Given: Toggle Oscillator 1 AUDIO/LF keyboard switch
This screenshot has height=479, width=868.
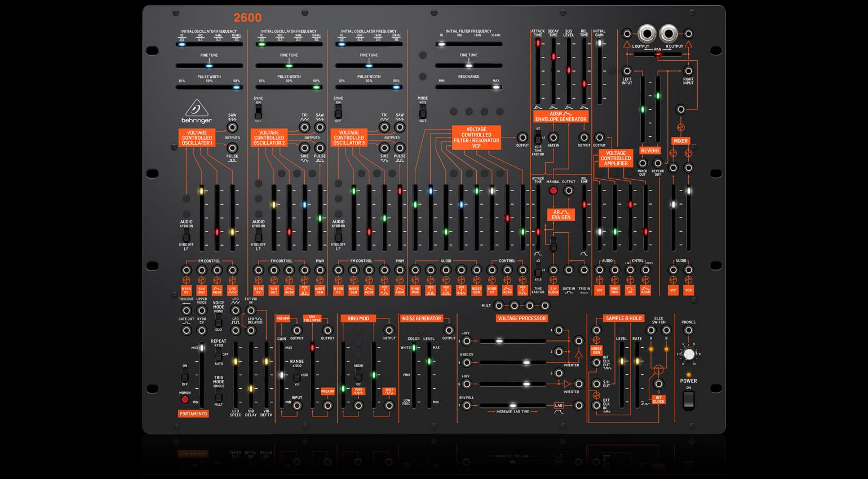Looking at the screenshot, I should pos(186,236).
